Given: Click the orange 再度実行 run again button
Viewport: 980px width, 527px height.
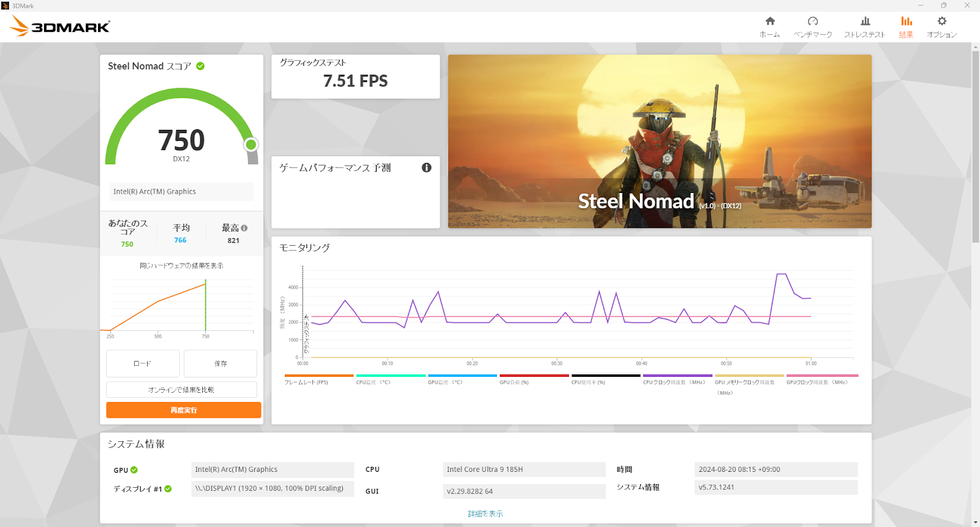Looking at the screenshot, I should 184,410.
